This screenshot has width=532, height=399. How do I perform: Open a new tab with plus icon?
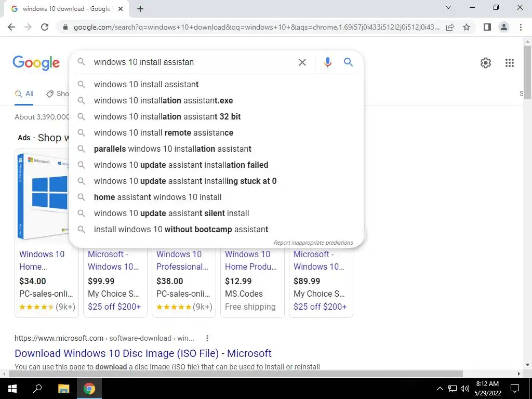tap(140, 9)
